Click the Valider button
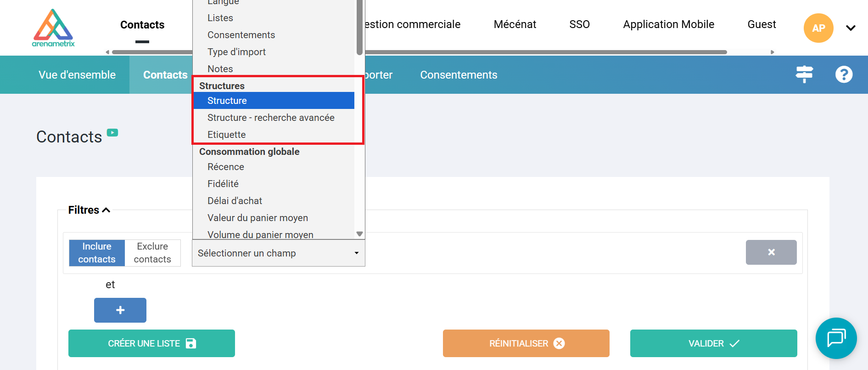Screen dimensions: 868x370 713,343
